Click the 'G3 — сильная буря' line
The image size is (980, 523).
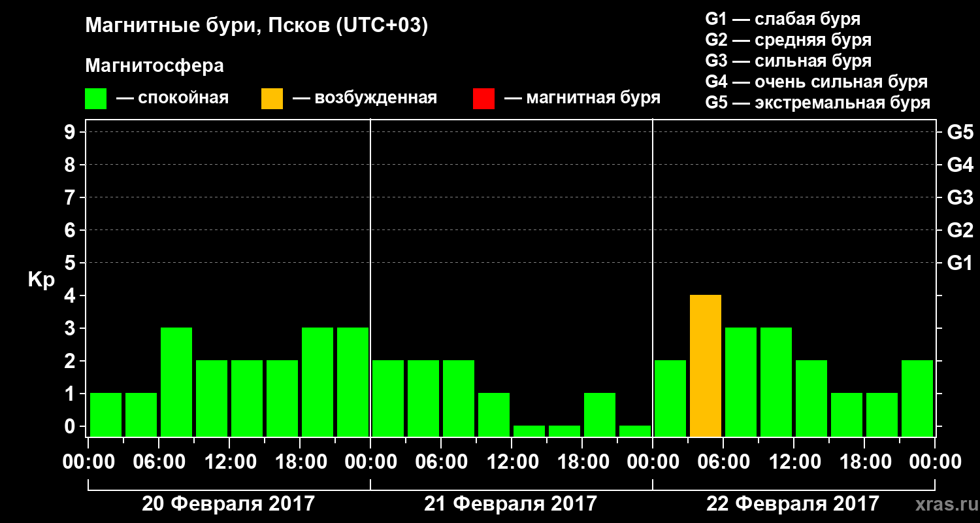pyautogui.click(x=789, y=61)
